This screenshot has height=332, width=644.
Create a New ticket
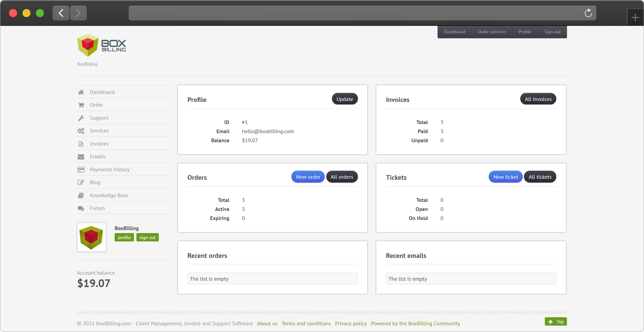(505, 177)
